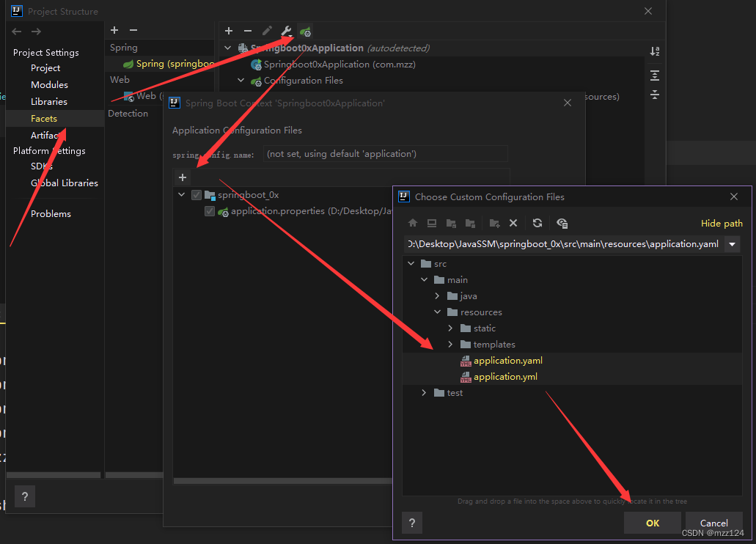Open the path history dropdown arrow
Screen dimensions: 756x544
tap(733, 244)
